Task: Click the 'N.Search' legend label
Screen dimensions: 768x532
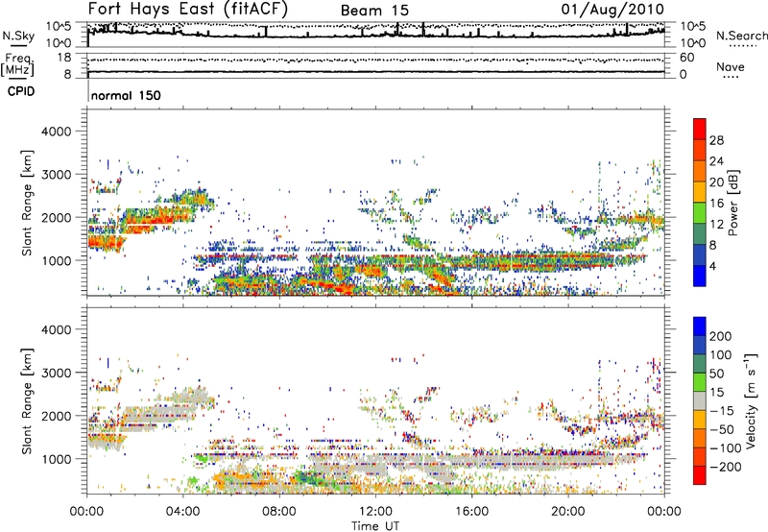Action: pyautogui.click(x=741, y=36)
